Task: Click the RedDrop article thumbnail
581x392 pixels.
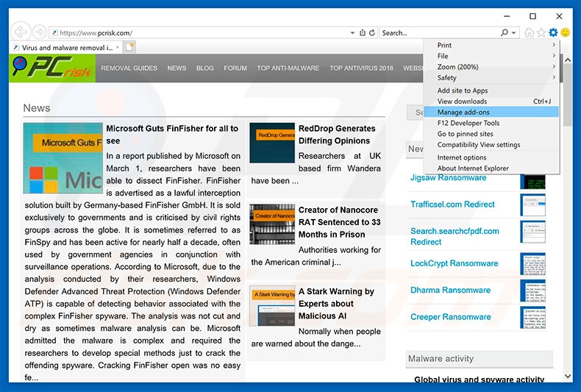Action: [x=272, y=143]
